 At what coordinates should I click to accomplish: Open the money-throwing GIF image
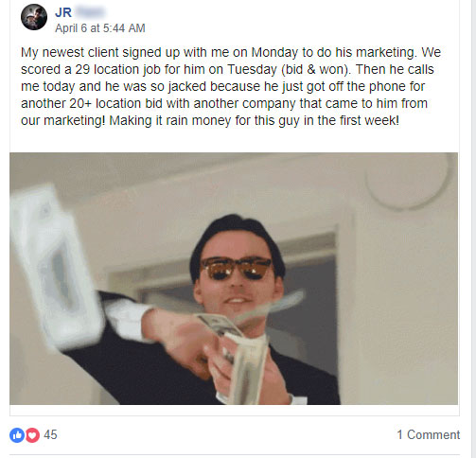tap(234, 278)
